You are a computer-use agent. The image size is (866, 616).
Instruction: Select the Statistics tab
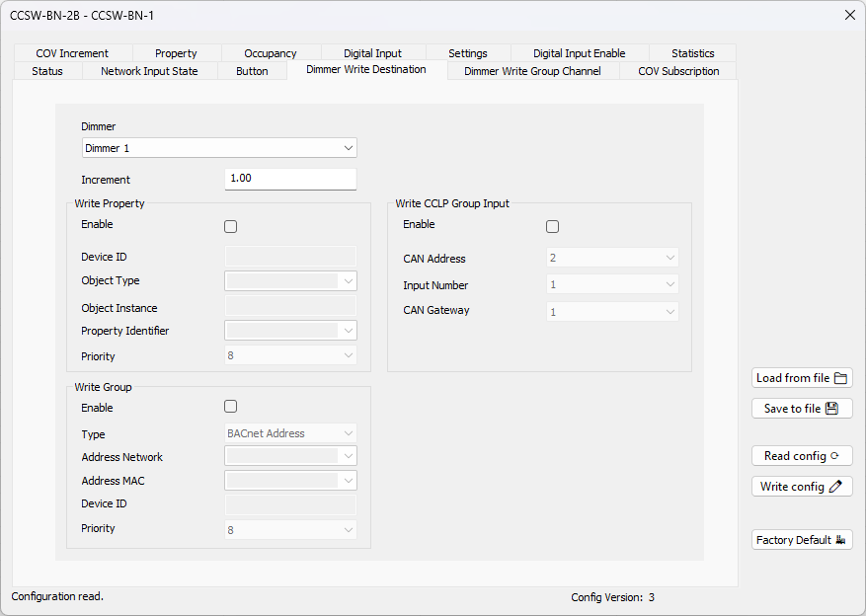(692, 53)
